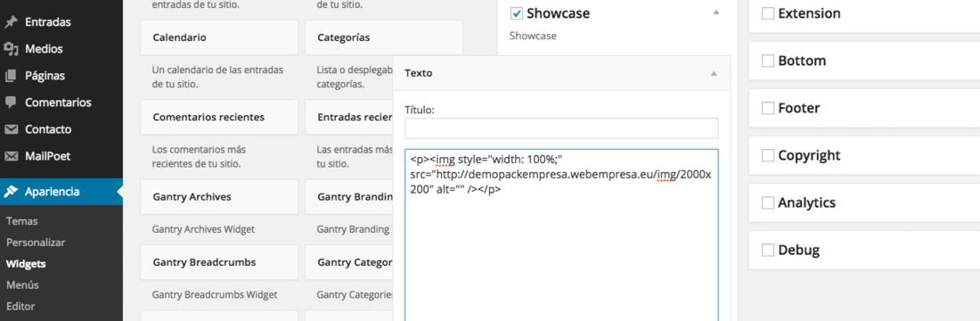The height and width of the screenshot is (321, 980).
Task: Open Personalizar submenu link
Action: click(x=36, y=243)
